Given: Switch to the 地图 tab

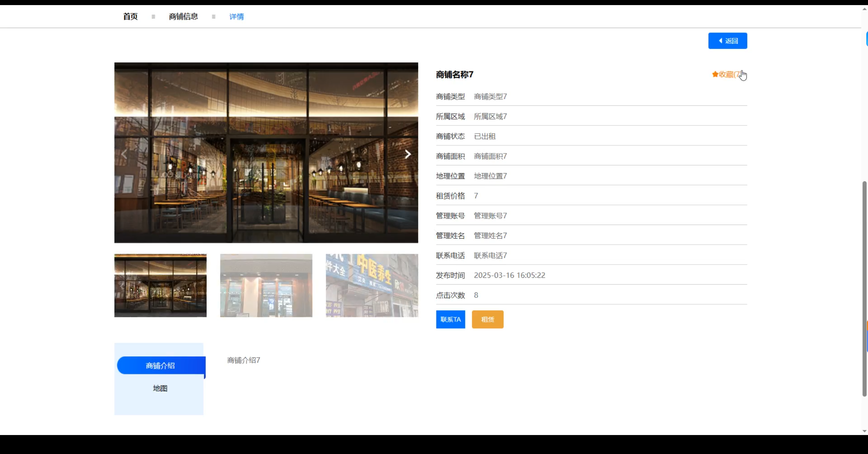Looking at the screenshot, I should tap(160, 388).
